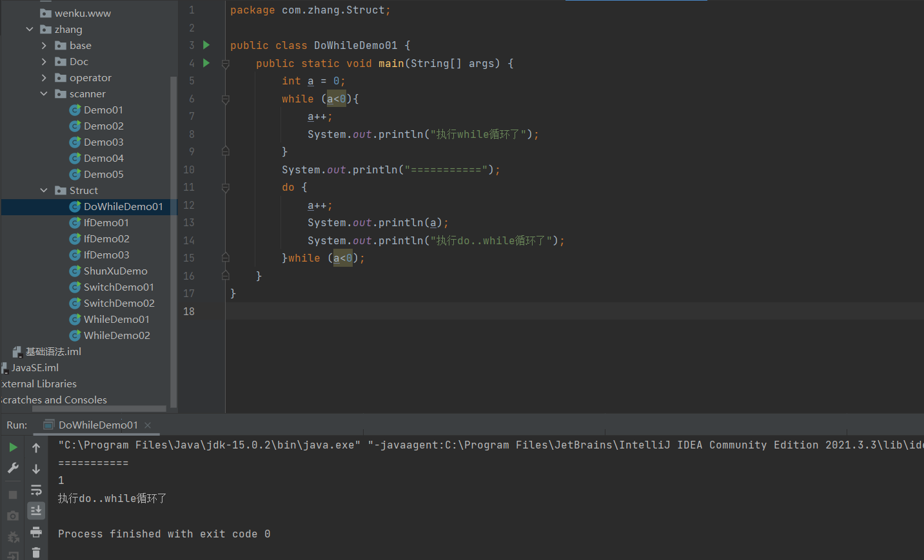924x560 pixels.
Task: Click the Down arrow in console toolbar
Action: [36, 469]
